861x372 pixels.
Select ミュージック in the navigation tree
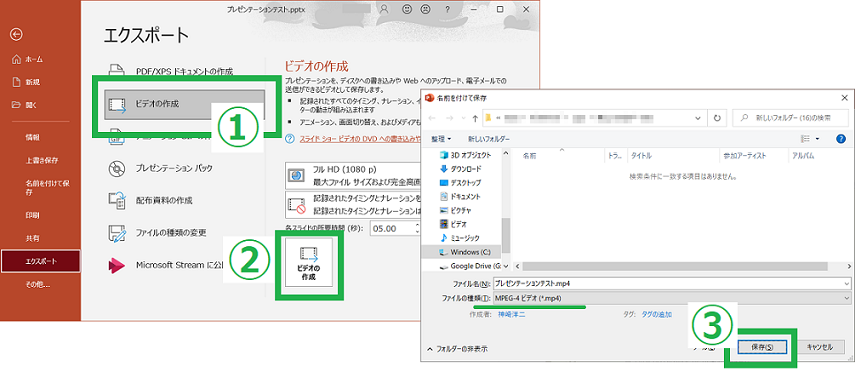pyautogui.click(x=460, y=238)
